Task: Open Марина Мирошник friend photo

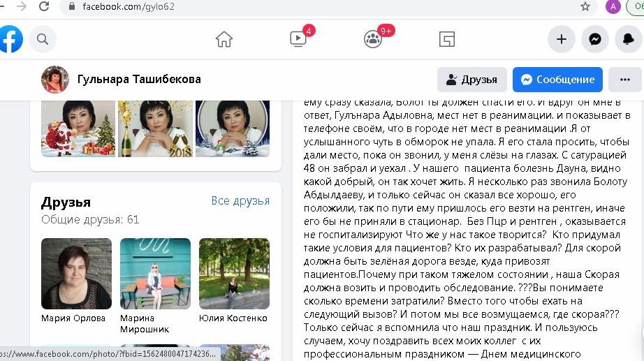Action: coord(155,274)
